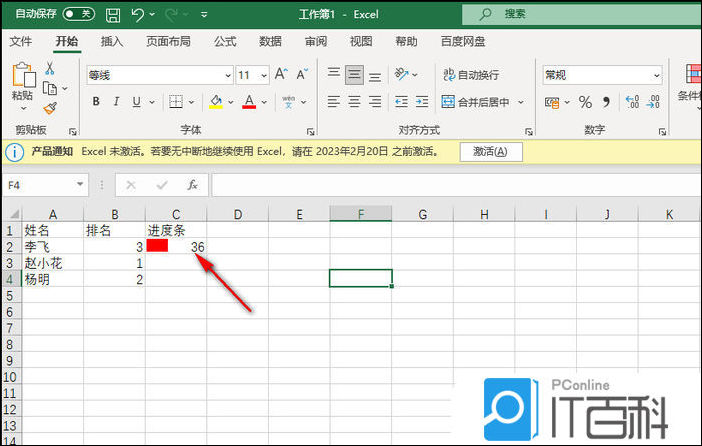Click the 合并后居中 merge button
The width and height of the screenshot is (702, 446).
[x=475, y=102]
